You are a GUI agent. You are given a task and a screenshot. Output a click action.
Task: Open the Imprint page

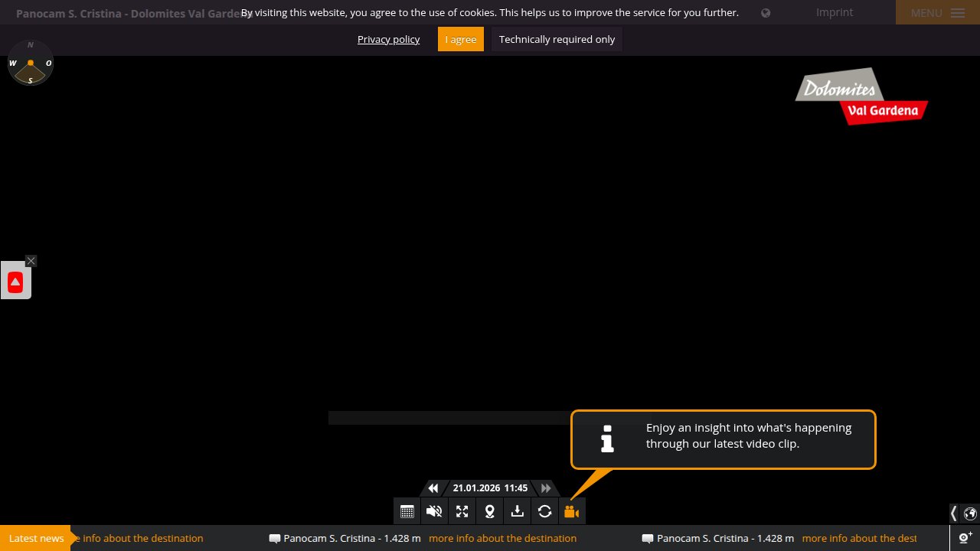click(834, 12)
